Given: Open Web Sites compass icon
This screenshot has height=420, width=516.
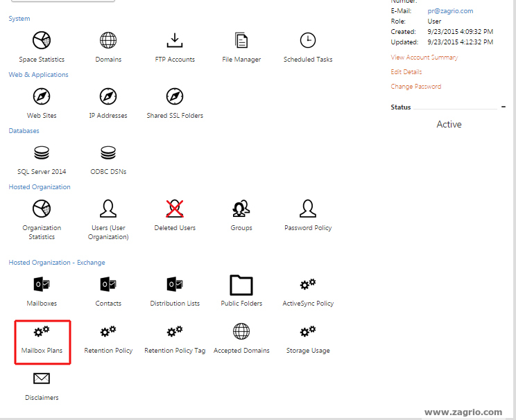Looking at the screenshot, I should coord(42,96).
